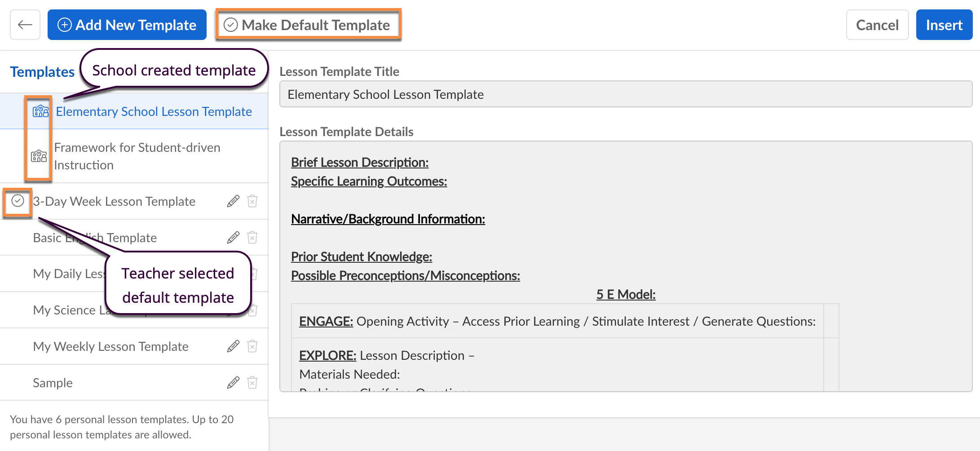Edit the Sample template

pyautogui.click(x=233, y=383)
